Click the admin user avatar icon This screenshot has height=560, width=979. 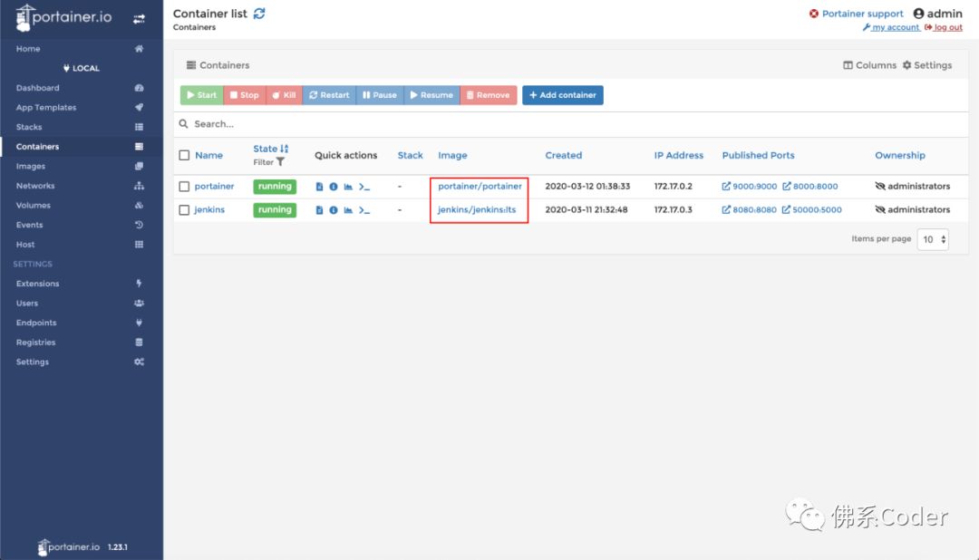tap(918, 13)
